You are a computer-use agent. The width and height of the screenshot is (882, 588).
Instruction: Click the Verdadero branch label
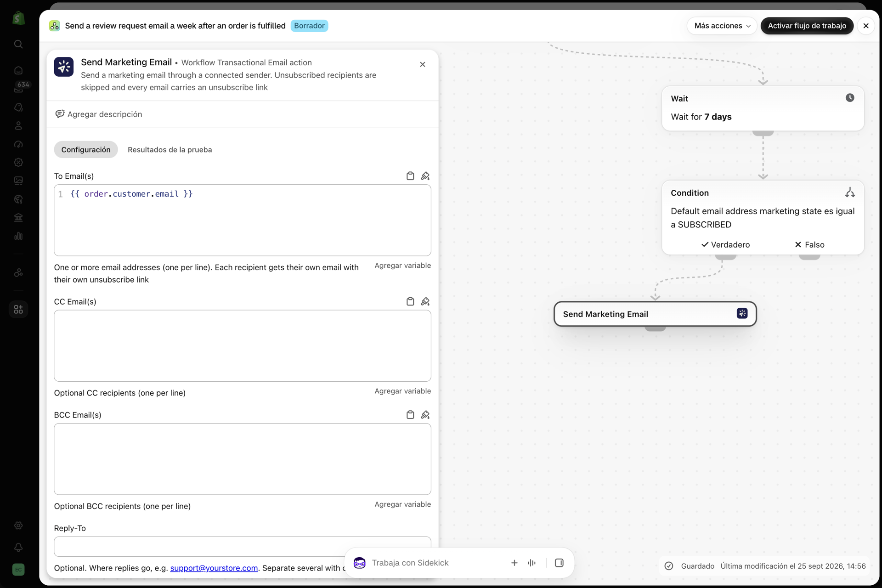(x=725, y=245)
